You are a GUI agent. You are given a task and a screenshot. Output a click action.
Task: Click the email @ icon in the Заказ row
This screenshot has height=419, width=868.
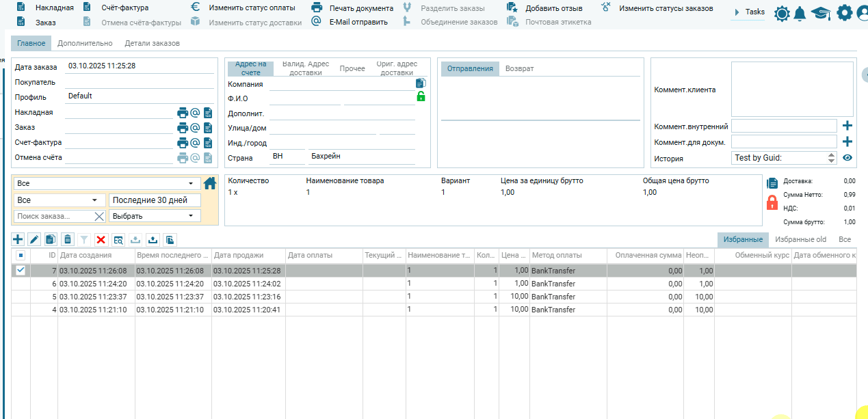point(195,128)
